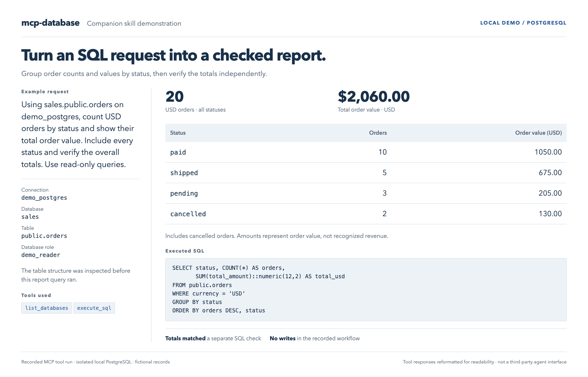This screenshot has height=377, width=588.
Task: Click the "USD orders · all statuses" caption
Action: point(196,110)
